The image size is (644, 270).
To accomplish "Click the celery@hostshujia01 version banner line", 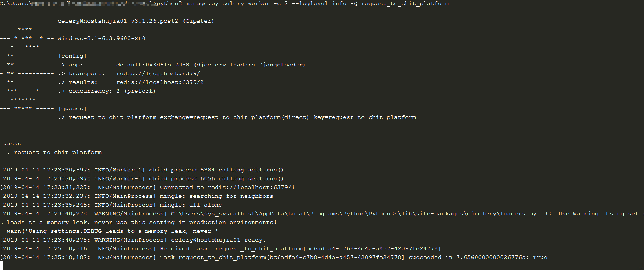I will click(x=136, y=21).
